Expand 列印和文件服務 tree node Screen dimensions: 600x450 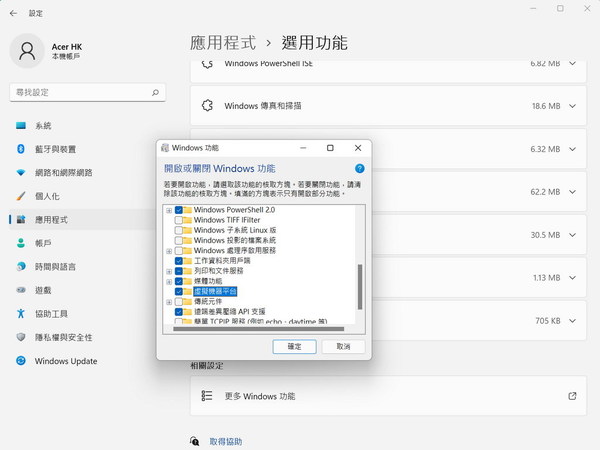click(169, 271)
